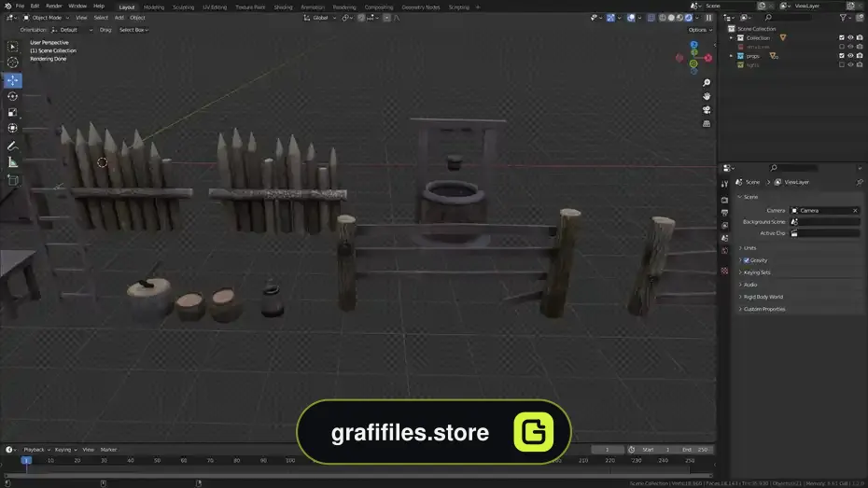
Task: Click the viewport zoom magnifier icon
Action: (x=707, y=82)
